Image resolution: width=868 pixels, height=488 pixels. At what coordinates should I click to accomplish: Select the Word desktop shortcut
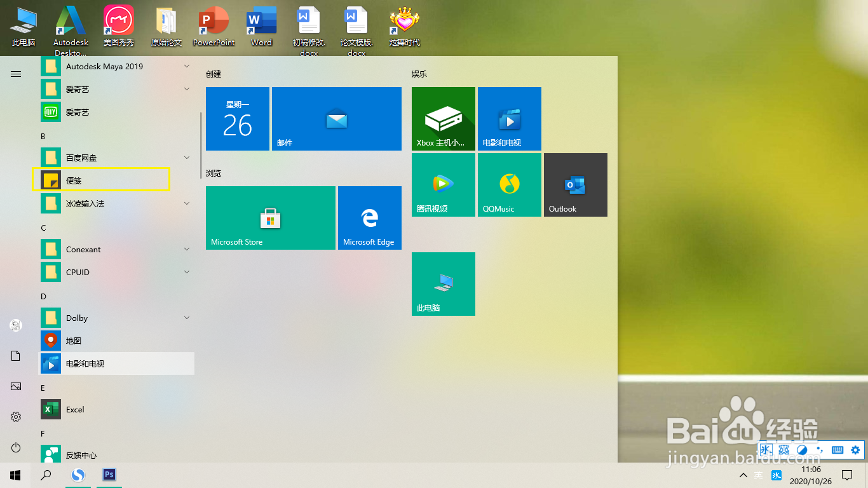[x=261, y=27]
